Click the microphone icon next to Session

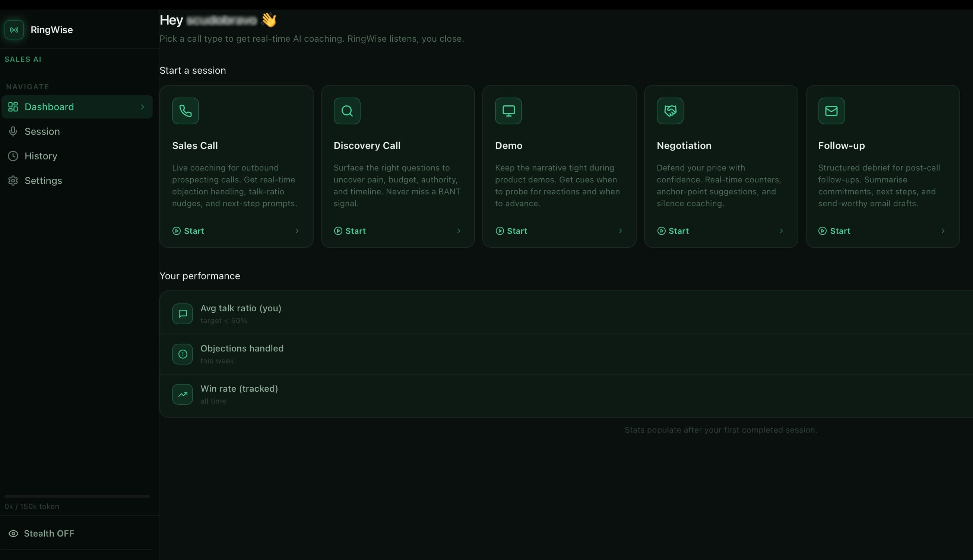[13, 131]
